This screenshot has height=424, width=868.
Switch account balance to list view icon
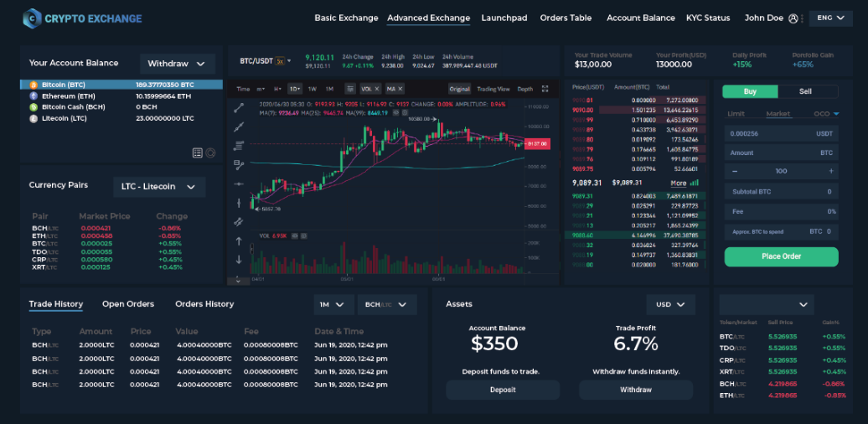tap(197, 153)
